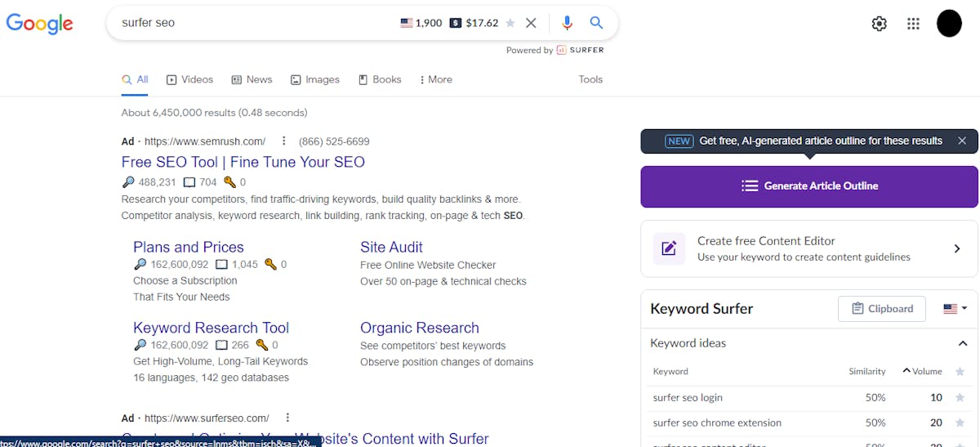Click the traffic magnifier icon beside 488,231
Image resolution: width=980 pixels, height=447 pixels.
(128, 182)
